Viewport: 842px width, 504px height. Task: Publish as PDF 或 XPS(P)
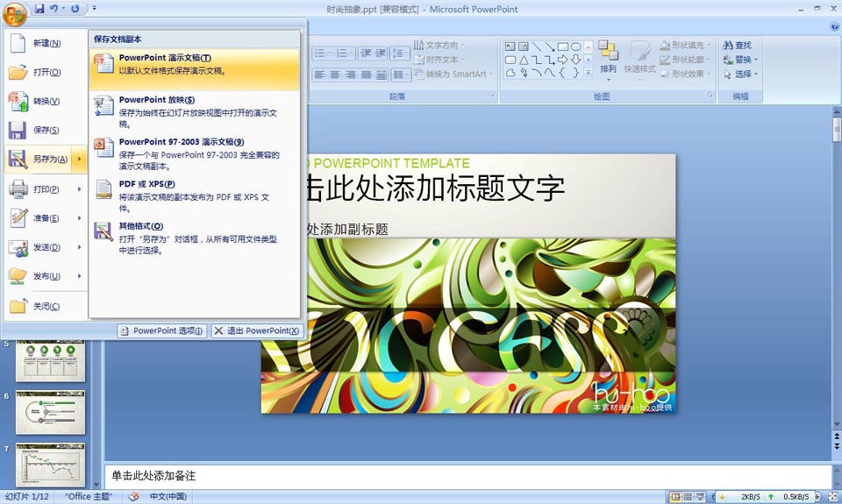coord(195,195)
